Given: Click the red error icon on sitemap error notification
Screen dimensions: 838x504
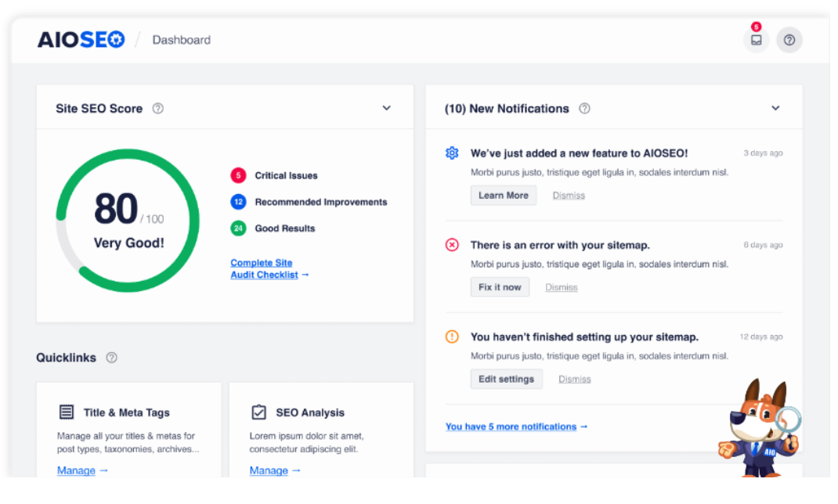Looking at the screenshot, I should coord(452,245).
